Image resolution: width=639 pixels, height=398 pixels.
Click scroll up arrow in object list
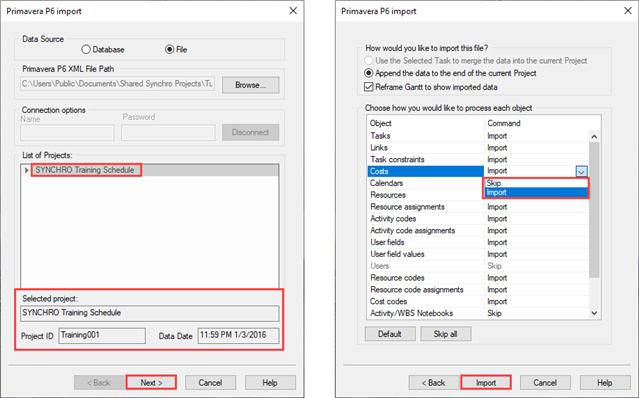coord(594,136)
